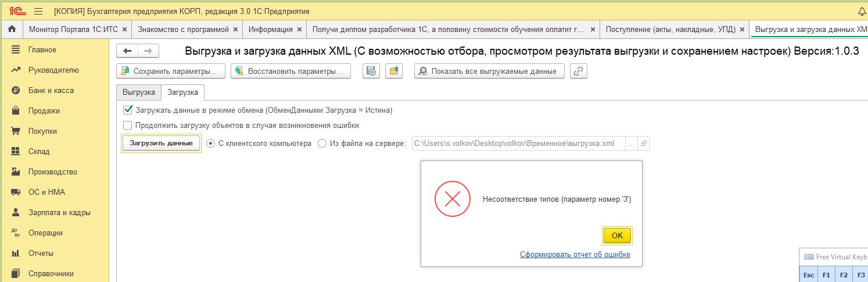
Task: Choose С клиентского компьютера radio option
Action: (x=211, y=143)
